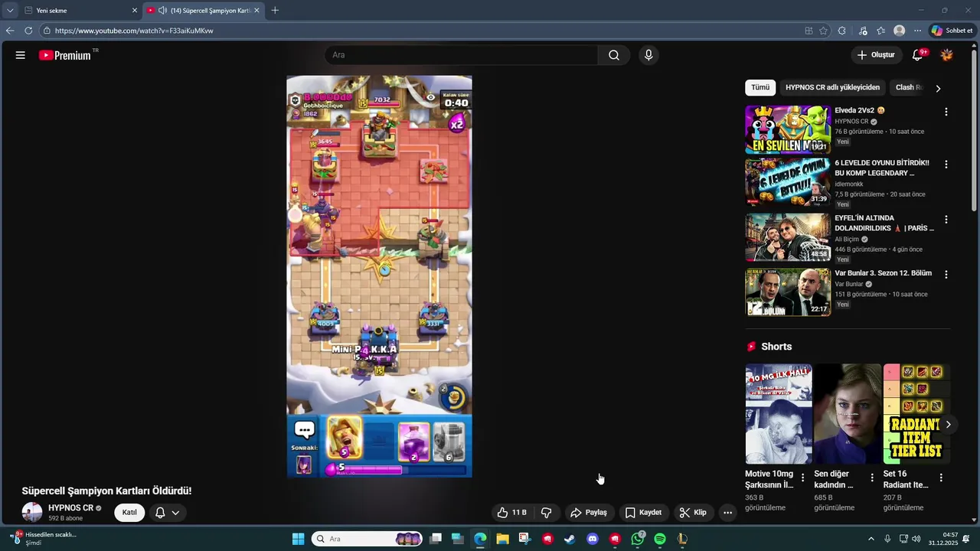Select the Tümü filter chip

(760, 87)
